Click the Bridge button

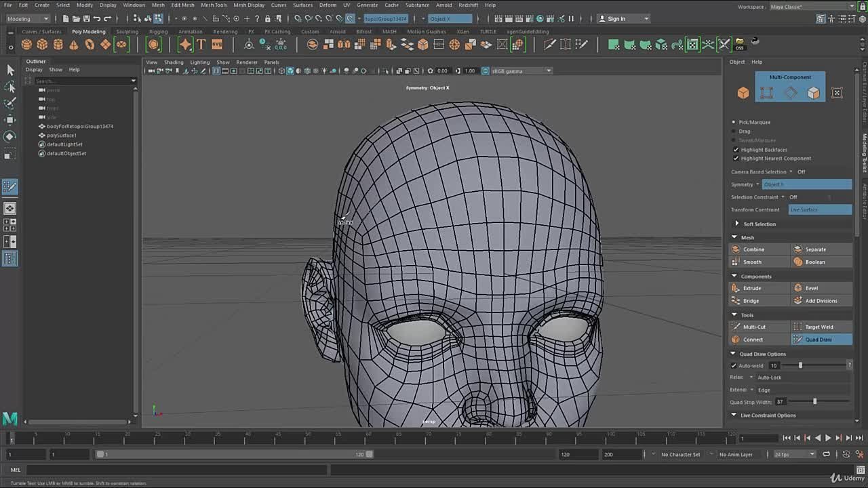(751, 301)
